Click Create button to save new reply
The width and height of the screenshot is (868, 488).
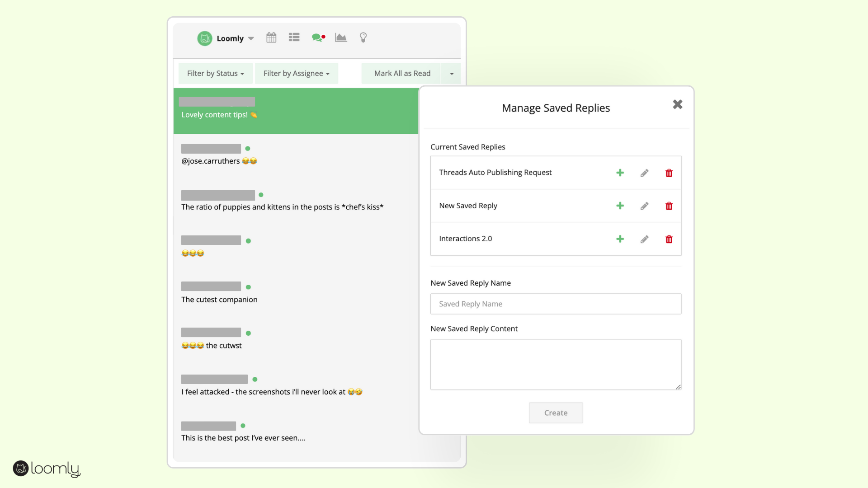(556, 413)
